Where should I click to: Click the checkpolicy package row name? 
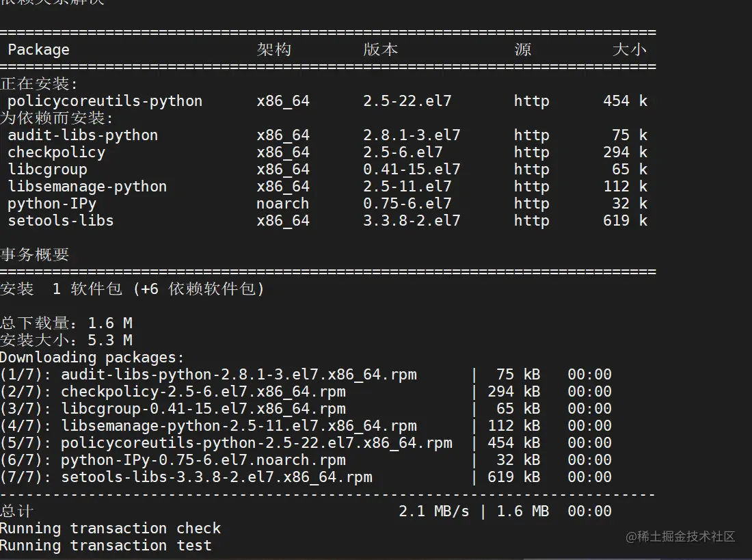[56, 152]
